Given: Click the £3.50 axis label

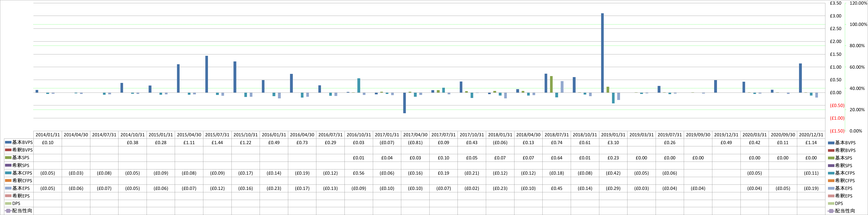Looking at the screenshot, I should click(x=836, y=3).
